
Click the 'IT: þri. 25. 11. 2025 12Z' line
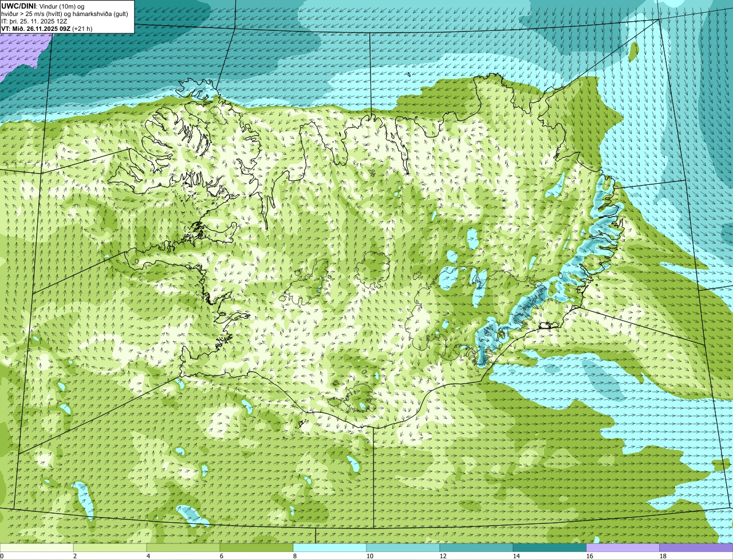point(34,21)
